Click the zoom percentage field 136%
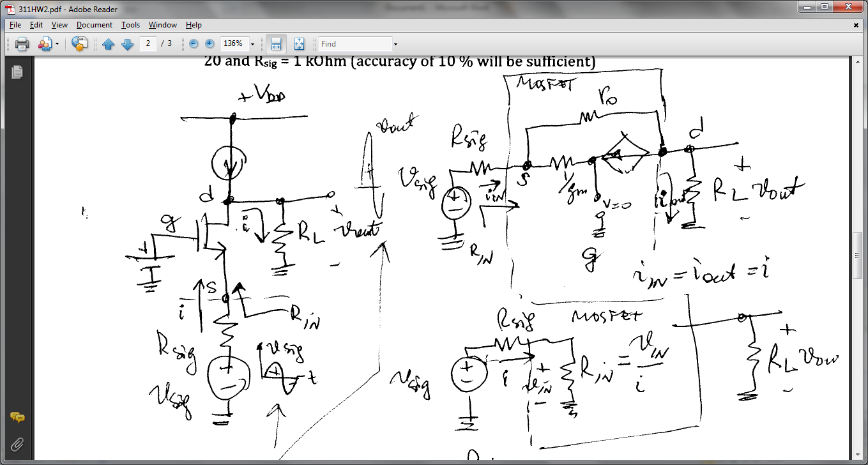Image resolution: width=868 pixels, height=465 pixels. [x=233, y=43]
